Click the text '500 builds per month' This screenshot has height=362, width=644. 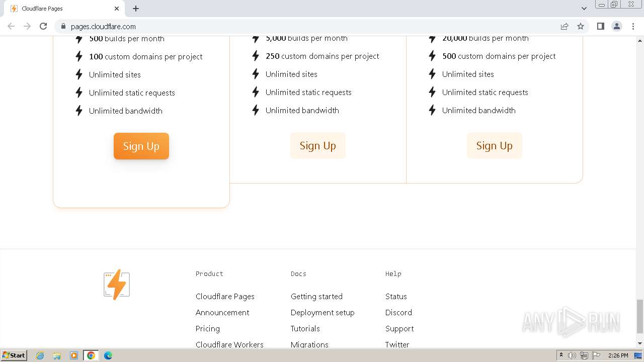pos(127,39)
